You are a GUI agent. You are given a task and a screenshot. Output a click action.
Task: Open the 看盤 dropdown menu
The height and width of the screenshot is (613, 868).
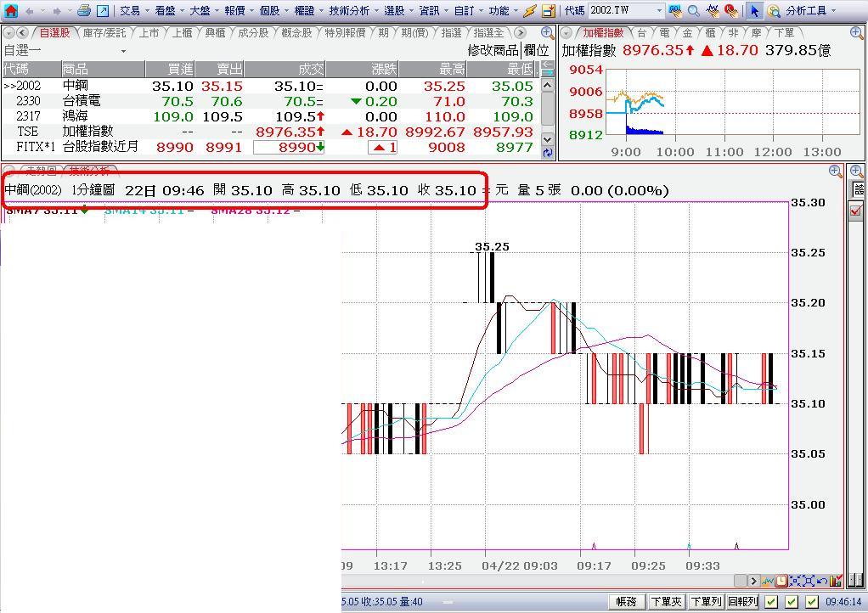point(169,10)
